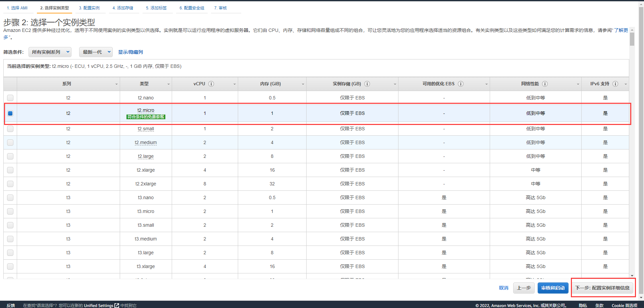Click the 网络性能 column info icon
This screenshot has height=308, width=644.
point(545,84)
